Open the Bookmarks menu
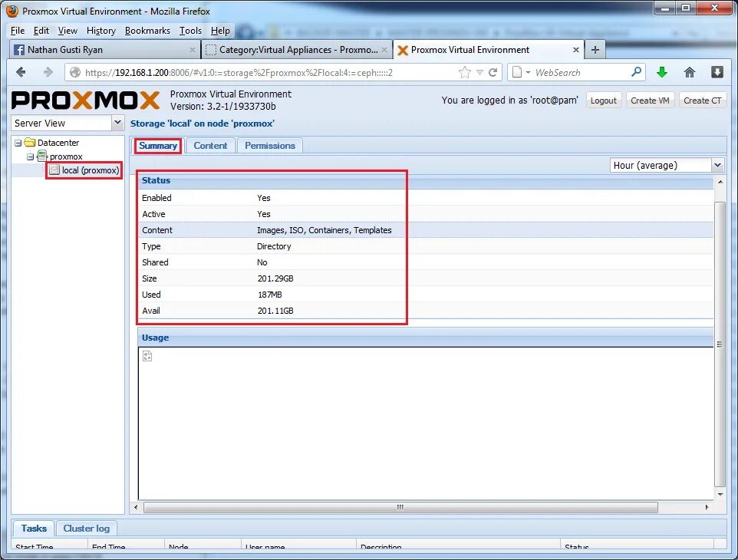The width and height of the screenshot is (738, 560). click(147, 31)
